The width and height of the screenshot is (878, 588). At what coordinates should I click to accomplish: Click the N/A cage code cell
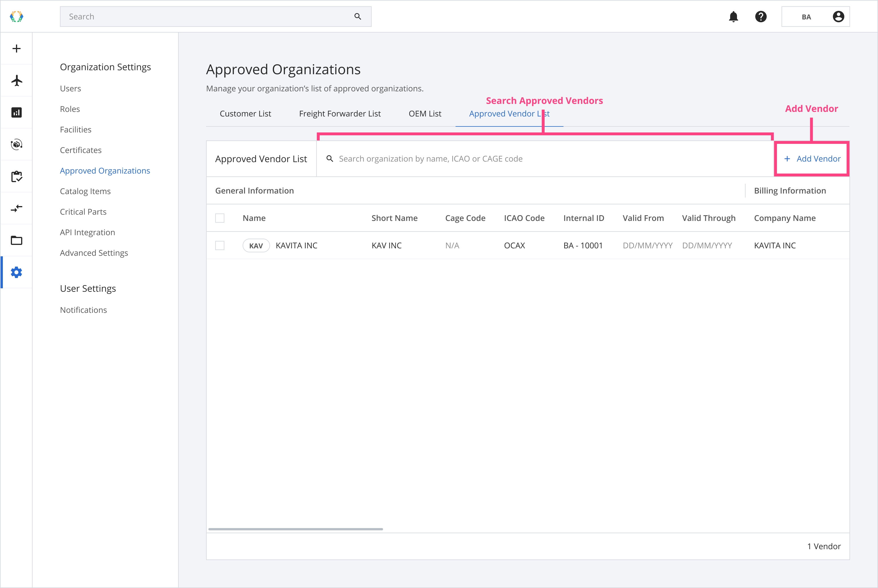click(x=452, y=246)
